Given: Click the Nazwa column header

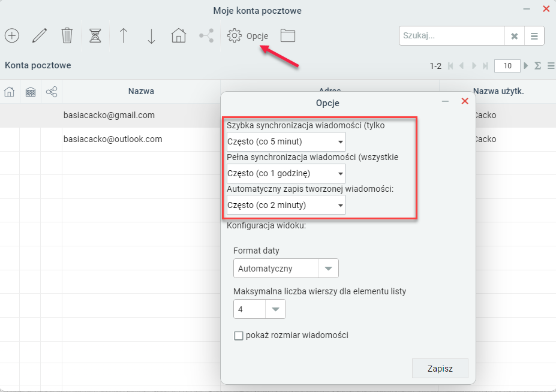Looking at the screenshot, I should [x=141, y=92].
